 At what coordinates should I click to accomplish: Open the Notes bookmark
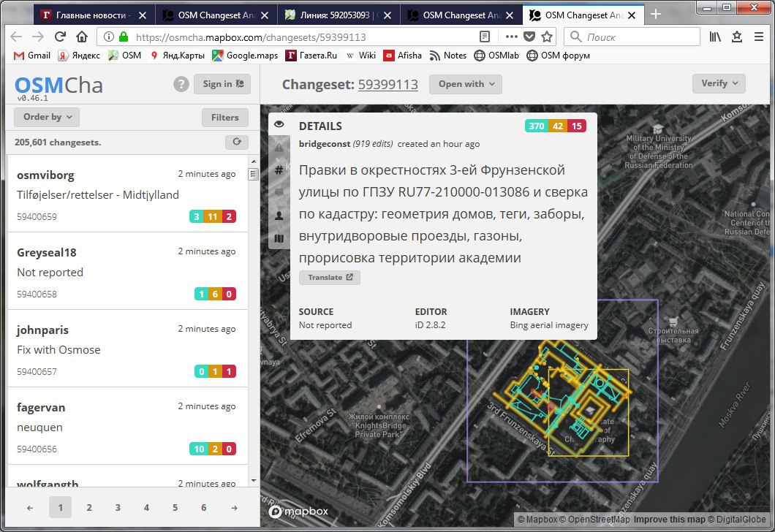pyautogui.click(x=447, y=56)
